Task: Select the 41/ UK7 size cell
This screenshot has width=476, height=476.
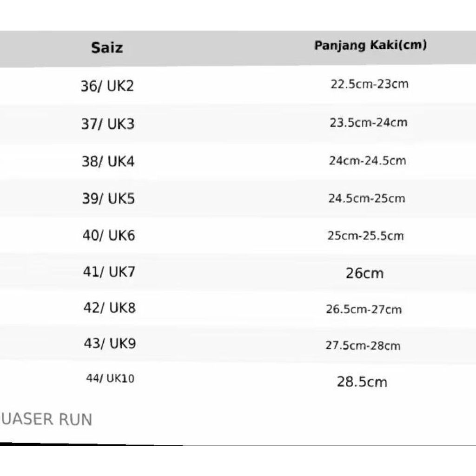Action: (109, 271)
